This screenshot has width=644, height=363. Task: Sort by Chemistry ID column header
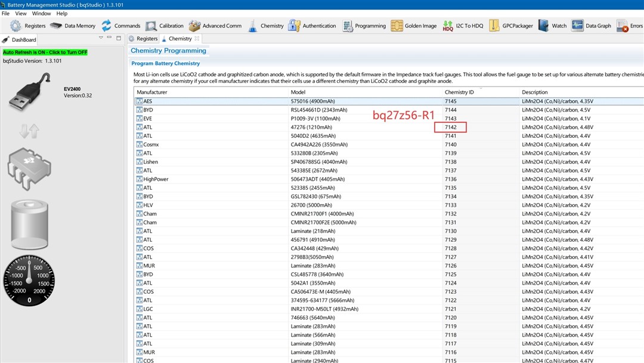point(481,92)
